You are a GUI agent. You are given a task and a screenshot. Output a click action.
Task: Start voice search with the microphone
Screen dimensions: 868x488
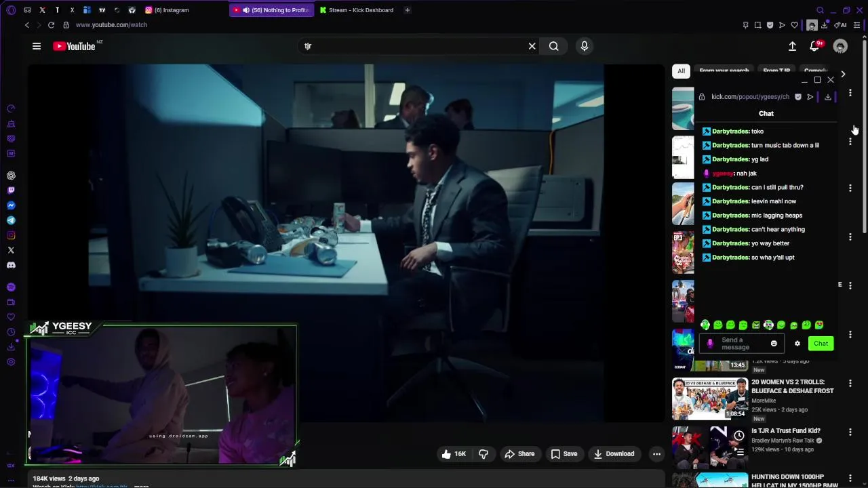tap(585, 46)
